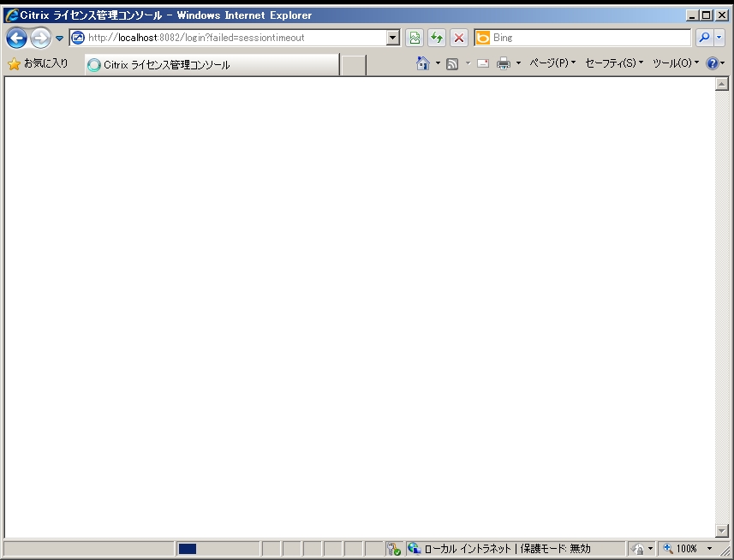
Task: Open the ツール(O) menu
Action: pyautogui.click(x=675, y=64)
